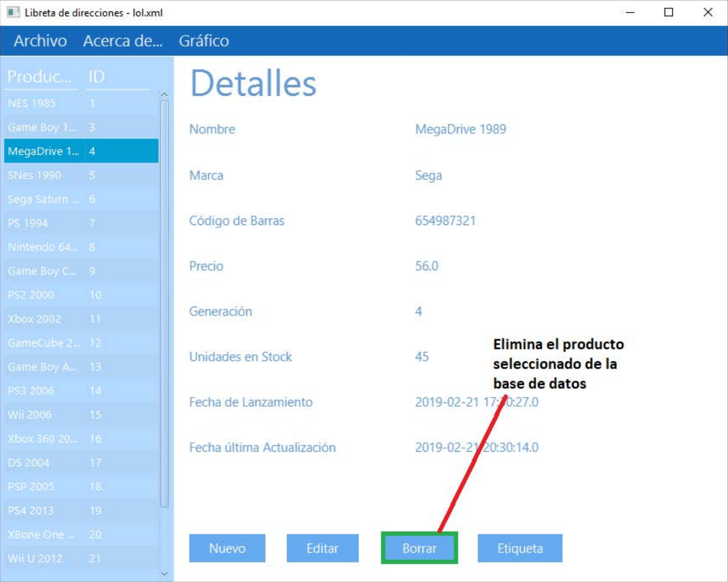Select the Wii U 2012 row
Image resolution: width=728 pixels, height=582 pixels.
(x=81, y=558)
